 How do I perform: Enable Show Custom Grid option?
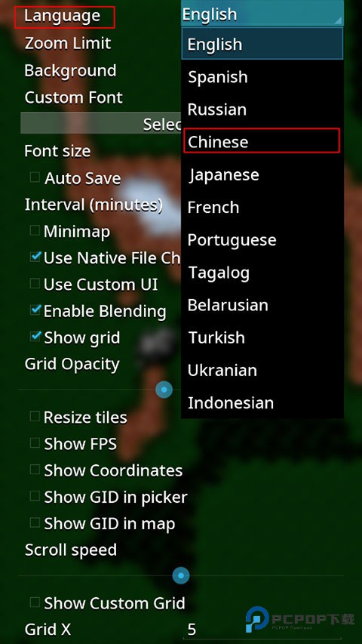pyautogui.click(x=35, y=602)
